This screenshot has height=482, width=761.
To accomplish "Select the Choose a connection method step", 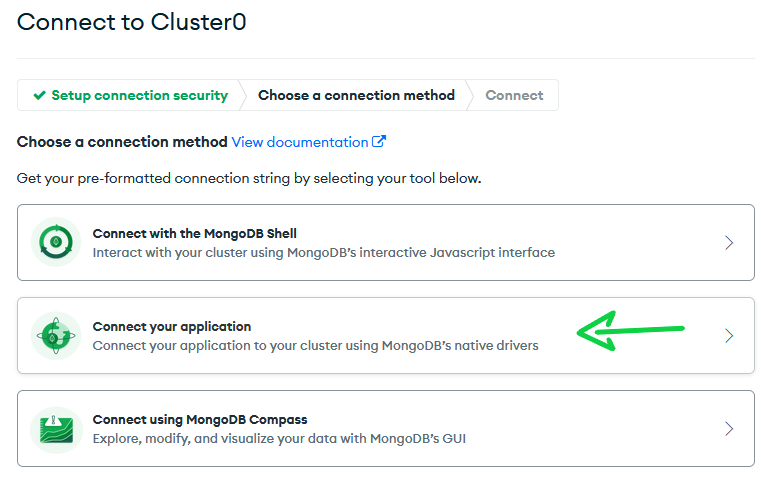I will [x=356, y=95].
